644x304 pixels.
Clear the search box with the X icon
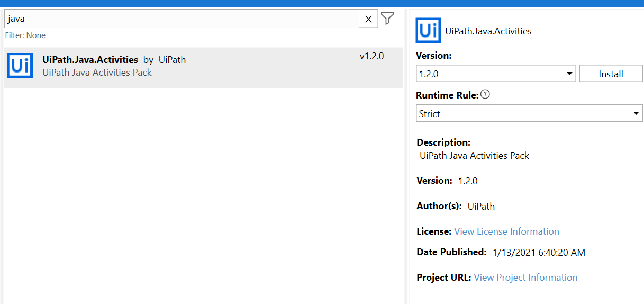tap(369, 19)
